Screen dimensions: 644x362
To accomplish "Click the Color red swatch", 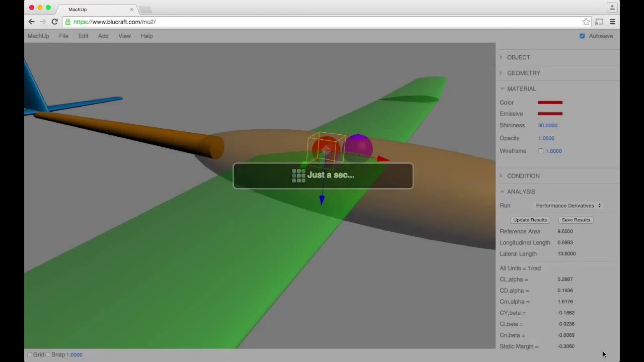I will pos(550,103).
